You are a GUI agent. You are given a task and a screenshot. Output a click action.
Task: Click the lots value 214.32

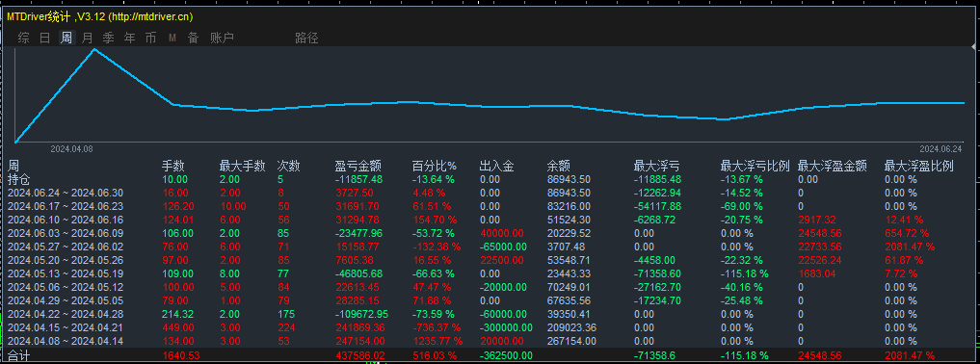click(x=178, y=314)
